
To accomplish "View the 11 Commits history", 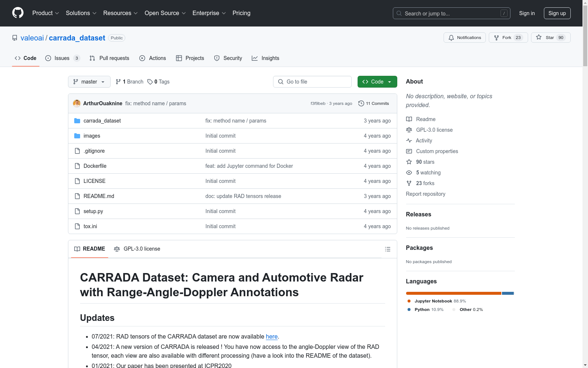I will [x=373, y=103].
